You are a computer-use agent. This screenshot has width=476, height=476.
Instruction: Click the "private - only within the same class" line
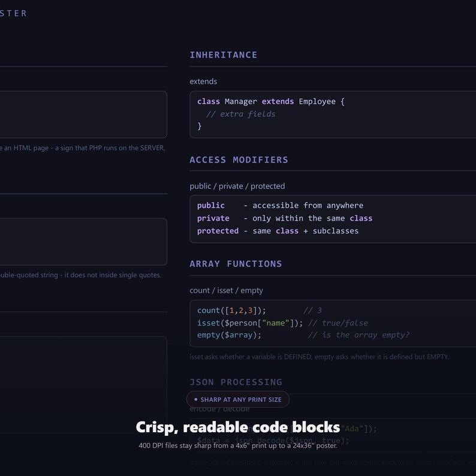(285, 218)
